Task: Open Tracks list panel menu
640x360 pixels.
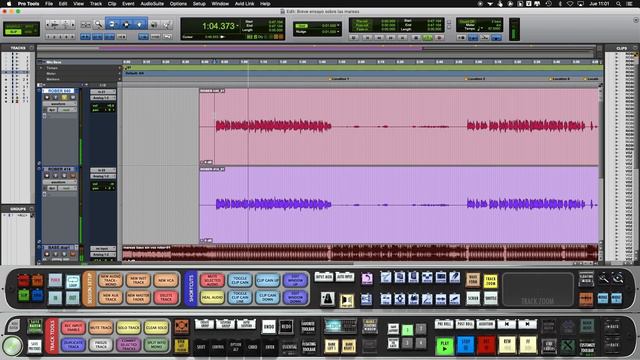Action: [x=31, y=48]
